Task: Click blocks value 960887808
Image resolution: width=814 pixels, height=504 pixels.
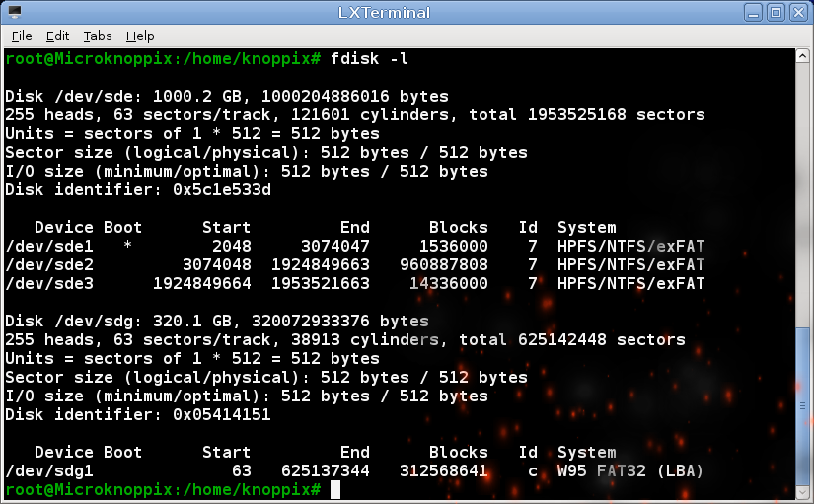Action: pos(444,264)
